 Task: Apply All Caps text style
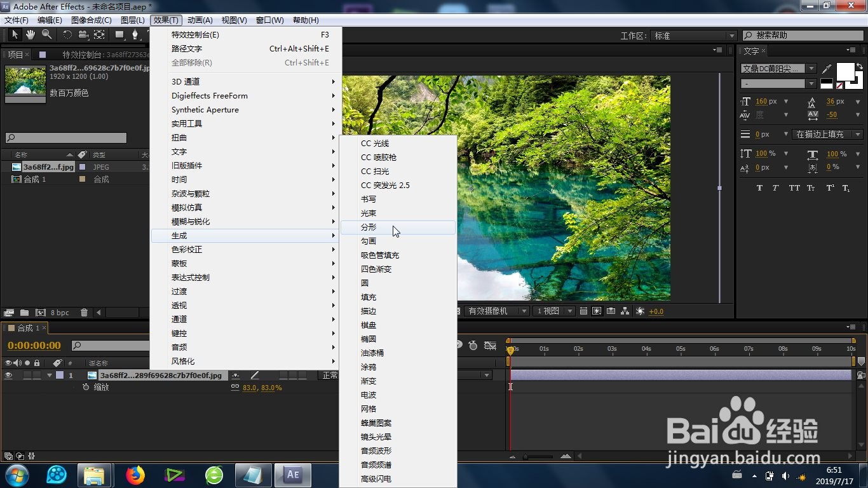[794, 188]
